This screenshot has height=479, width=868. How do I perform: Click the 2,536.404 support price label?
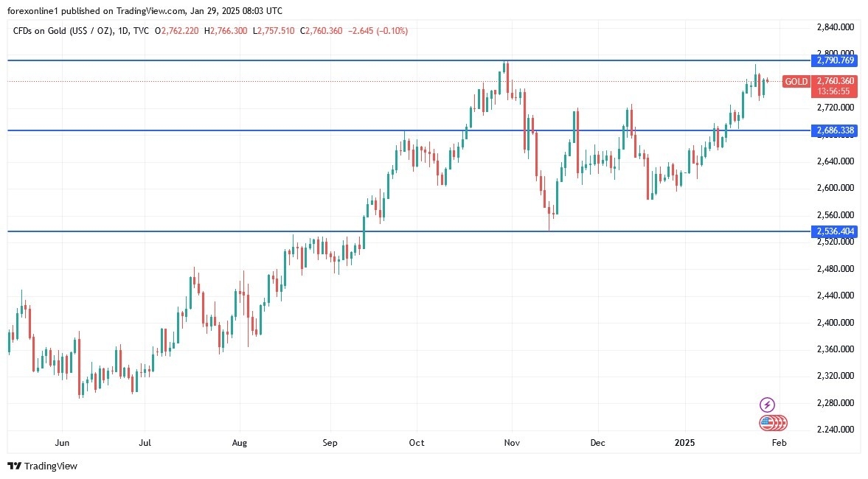pyautogui.click(x=835, y=231)
